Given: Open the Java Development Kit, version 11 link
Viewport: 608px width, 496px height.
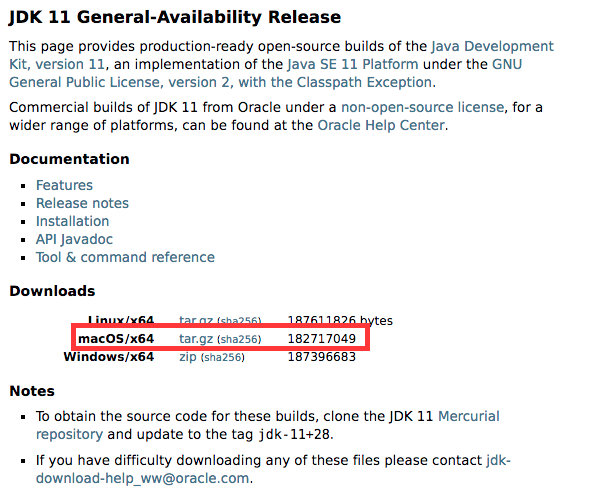Looking at the screenshot, I should click(x=492, y=46).
